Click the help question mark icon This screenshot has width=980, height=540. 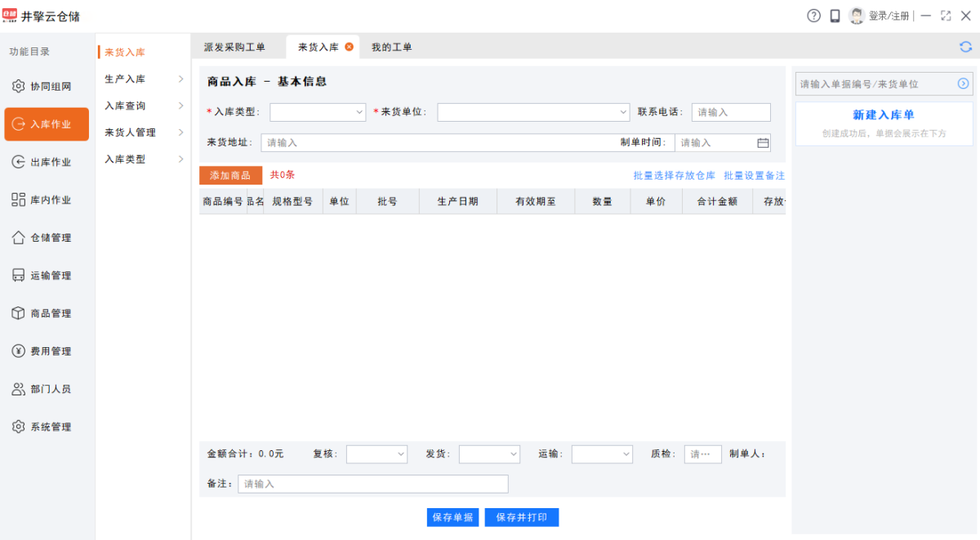(813, 16)
